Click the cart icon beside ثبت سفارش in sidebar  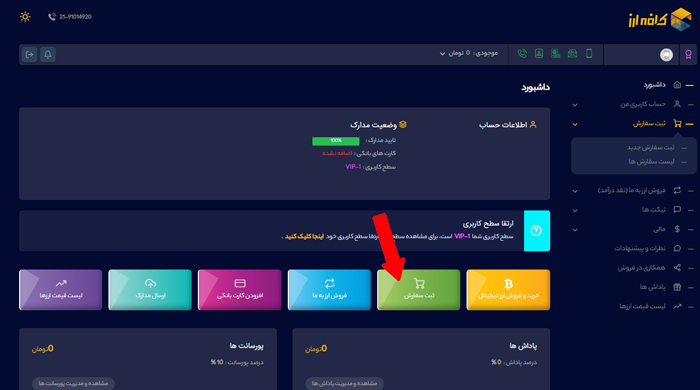(x=677, y=124)
